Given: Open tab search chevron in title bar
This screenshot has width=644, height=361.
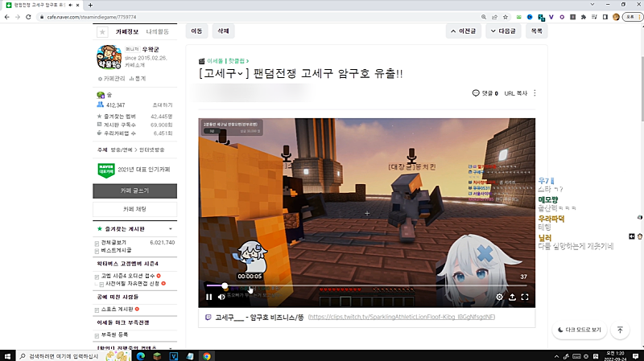Looking at the screenshot, I should (592, 5).
